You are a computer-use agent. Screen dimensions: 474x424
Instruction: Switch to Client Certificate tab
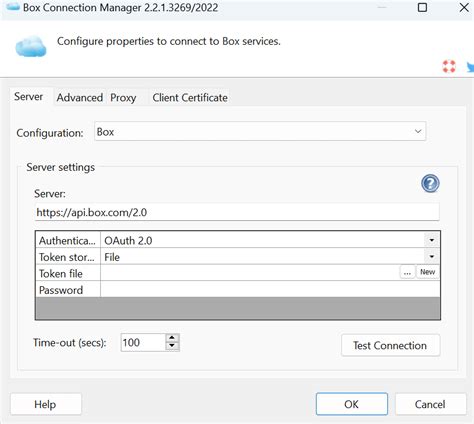tap(190, 98)
